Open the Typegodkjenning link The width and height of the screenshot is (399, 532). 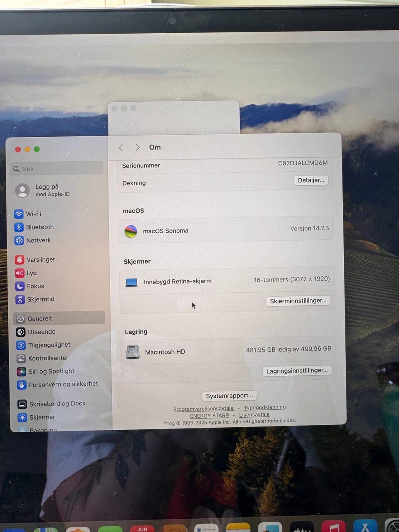pyautogui.click(x=265, y=407)
